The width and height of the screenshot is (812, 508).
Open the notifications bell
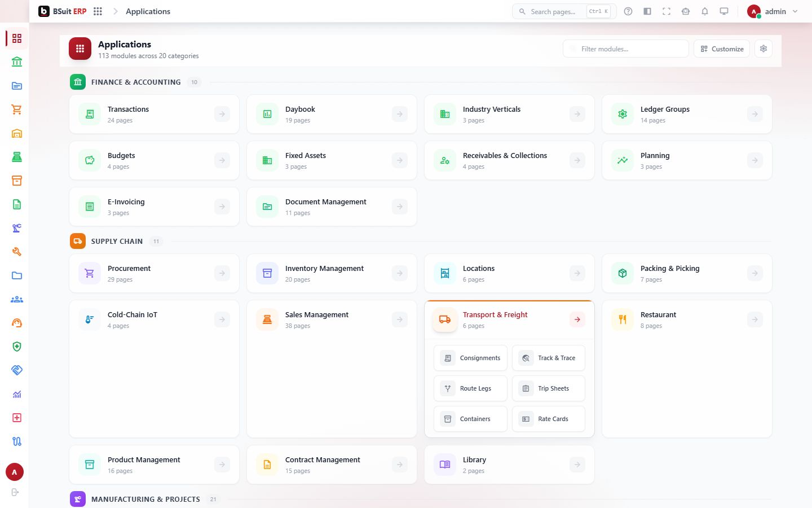(705, 11)
